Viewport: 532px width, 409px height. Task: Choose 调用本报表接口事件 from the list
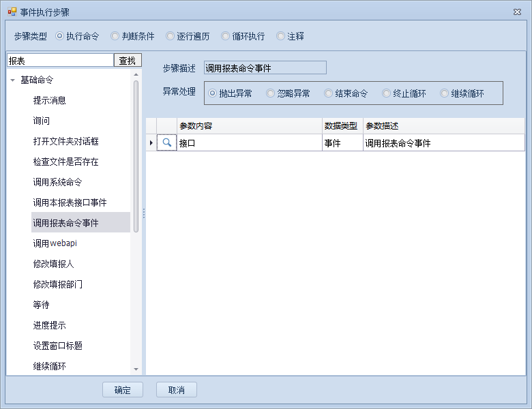point(70,202)
